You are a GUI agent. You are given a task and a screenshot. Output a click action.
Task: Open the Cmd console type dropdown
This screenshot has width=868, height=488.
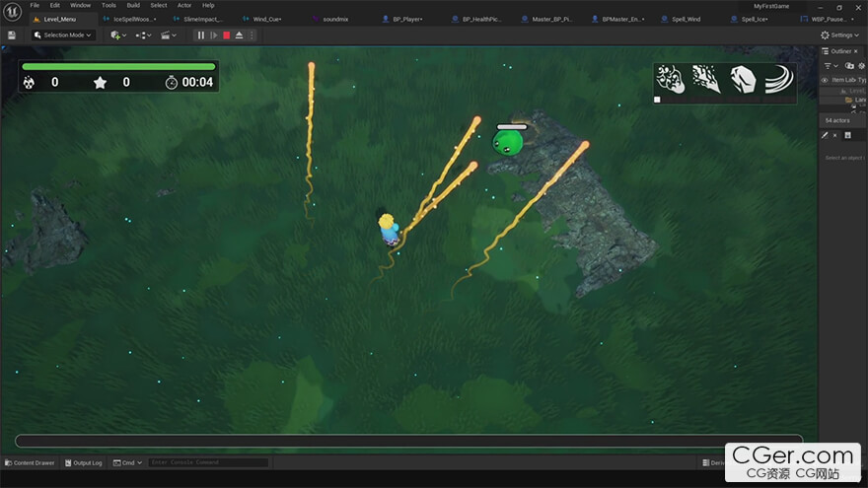128,462
